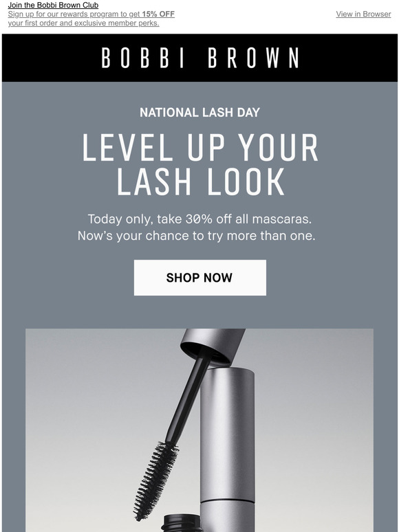The height and width of the screenshot is (532, 399).
Task: Click the silver mascara tube body
Action: (x=227, y=448)
